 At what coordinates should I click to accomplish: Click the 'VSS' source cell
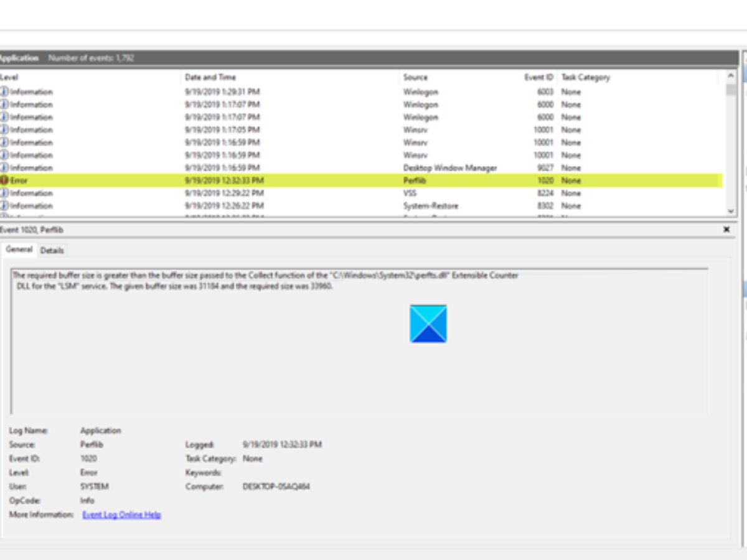coord(410,193)
